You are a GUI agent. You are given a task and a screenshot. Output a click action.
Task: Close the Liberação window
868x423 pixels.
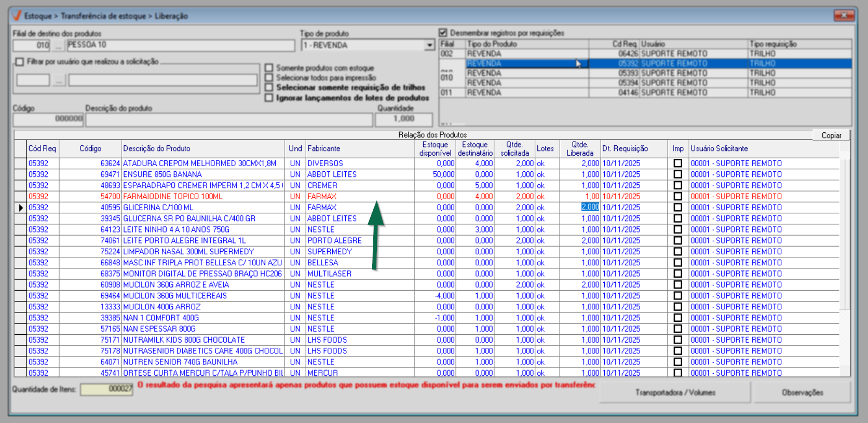coord(844,16)
